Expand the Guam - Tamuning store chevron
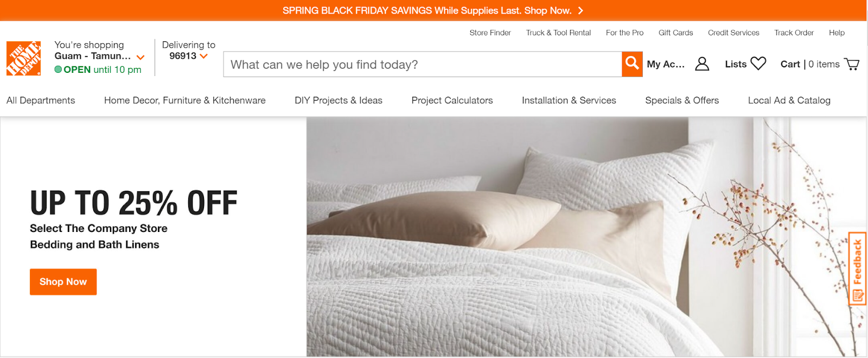 coord(141,57)
